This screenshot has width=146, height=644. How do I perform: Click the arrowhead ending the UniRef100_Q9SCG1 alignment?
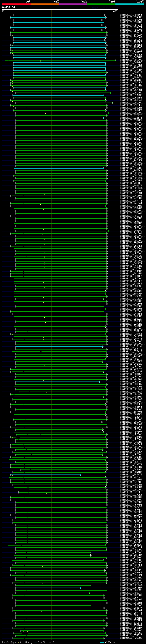105,40
